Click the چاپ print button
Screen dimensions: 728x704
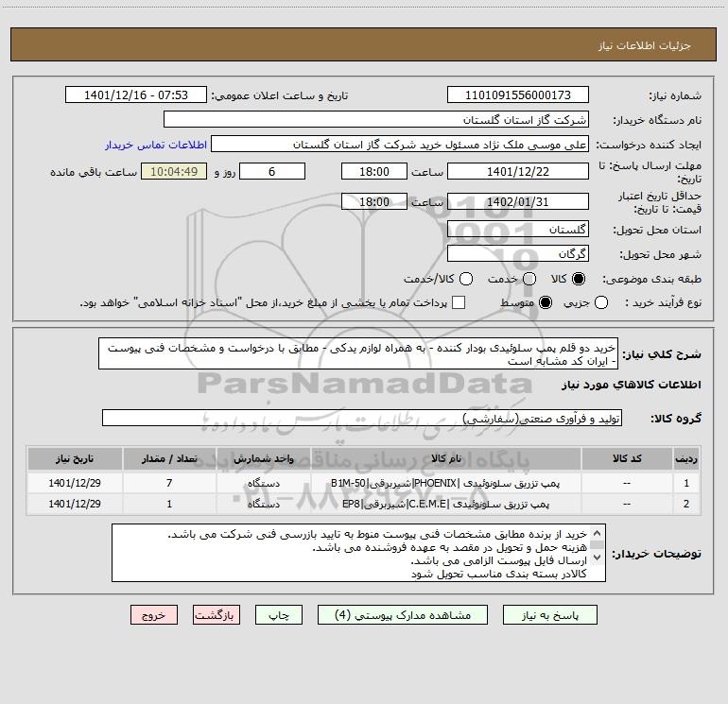[x=279, y=615]
